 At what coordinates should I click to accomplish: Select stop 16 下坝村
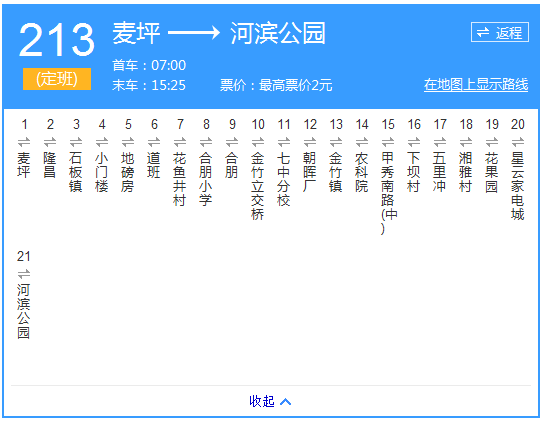[x=414, y=172]
